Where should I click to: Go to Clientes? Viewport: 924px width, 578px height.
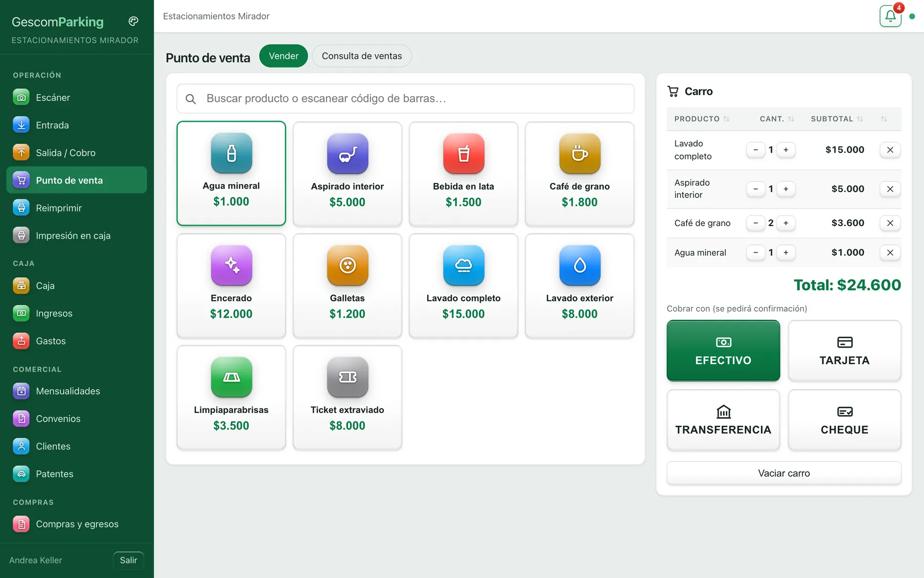pos(76,446)
